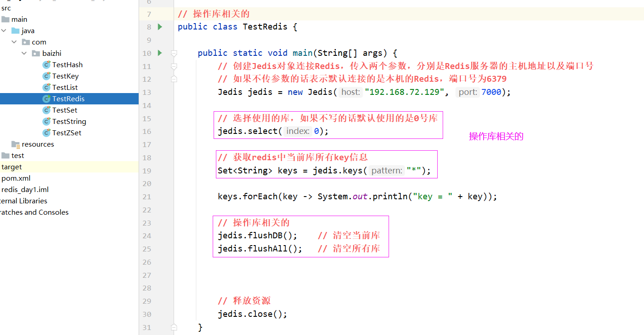Click line number 27 in the gutter
This screenshot has height=335, width=644.
point(146,275)
